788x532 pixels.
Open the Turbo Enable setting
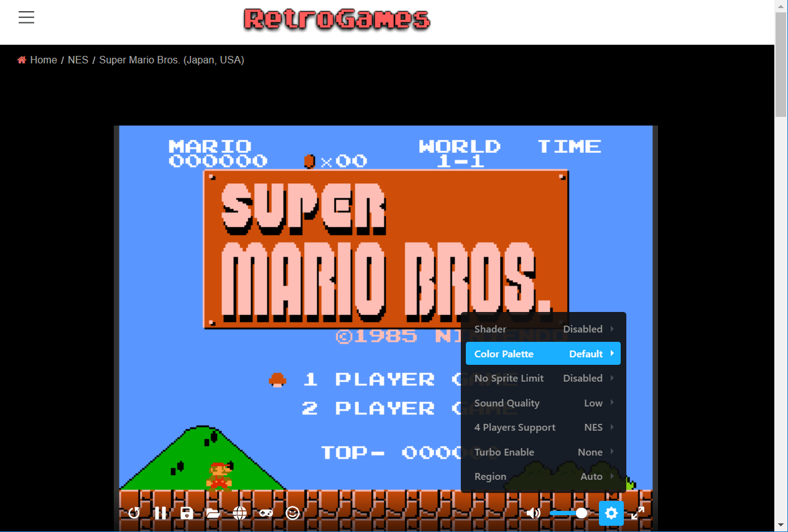[543, 452]
